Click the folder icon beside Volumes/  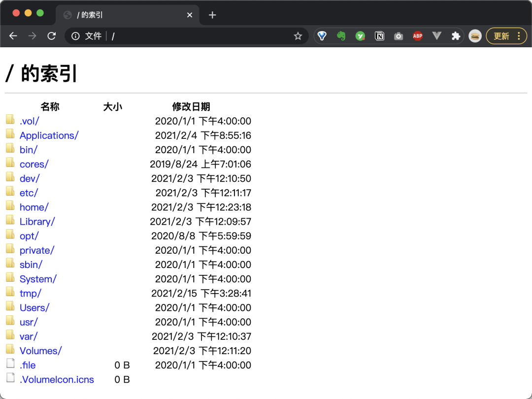tap(10, 349)
